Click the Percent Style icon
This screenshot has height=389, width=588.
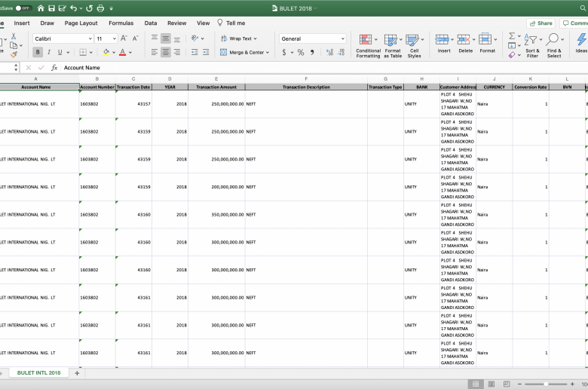point(301,53)
